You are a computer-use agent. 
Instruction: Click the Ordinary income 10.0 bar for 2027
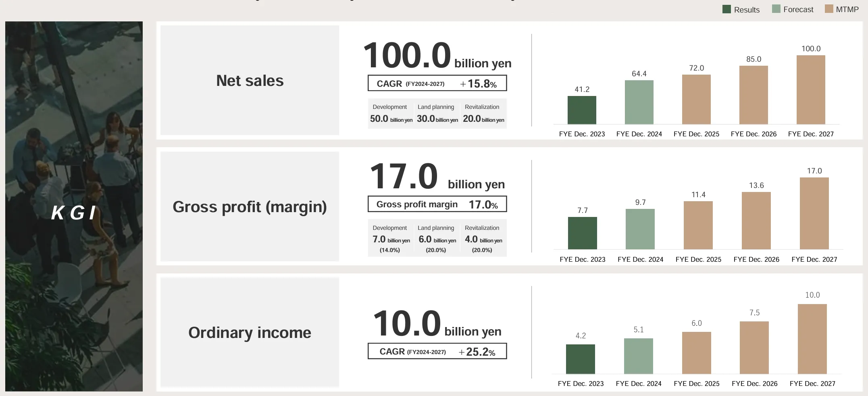pos(812,339)
